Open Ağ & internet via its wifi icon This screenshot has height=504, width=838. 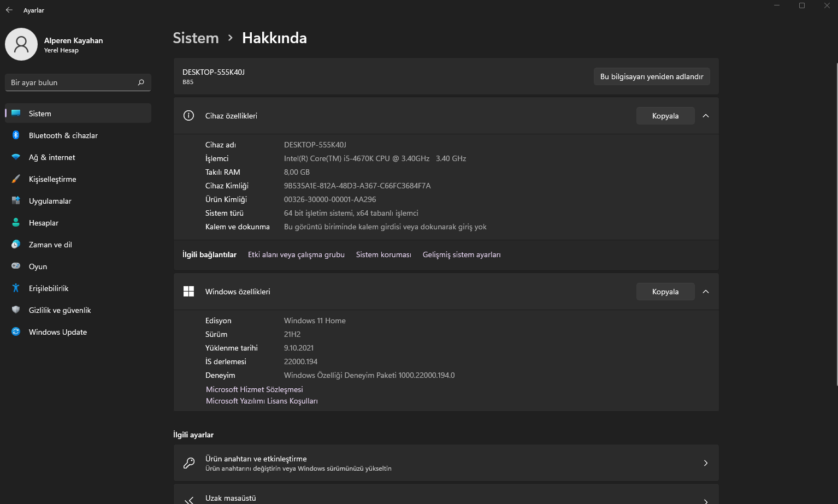pyautogui.click(x=16, y=157)
